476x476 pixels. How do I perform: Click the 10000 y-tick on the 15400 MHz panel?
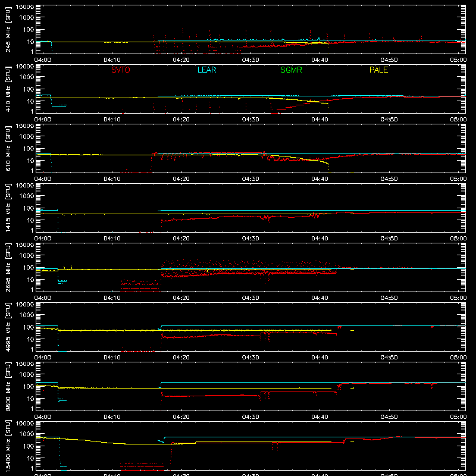coord(25,424)
